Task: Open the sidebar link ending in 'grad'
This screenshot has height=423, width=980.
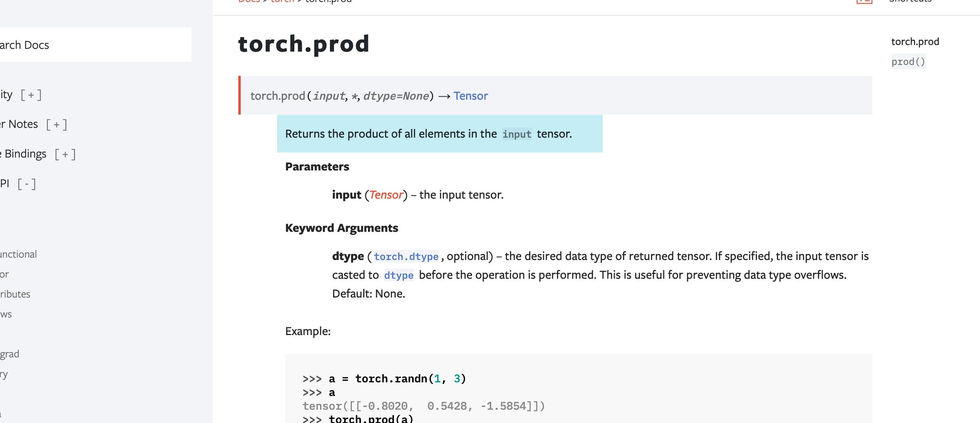Action: (x=10, y=354)
